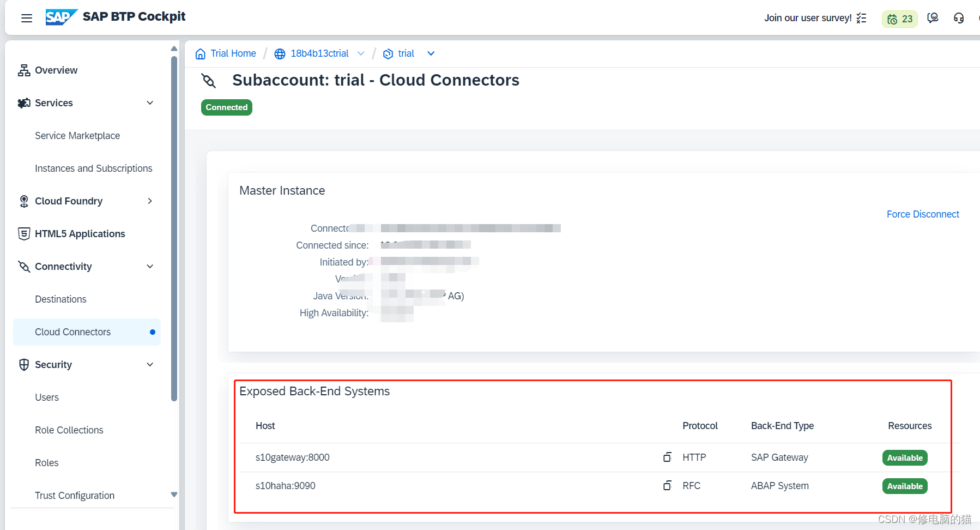Select host s10gateway:8000 cell
The height and width of the screenshot is (530, 980).
[293, 457]
